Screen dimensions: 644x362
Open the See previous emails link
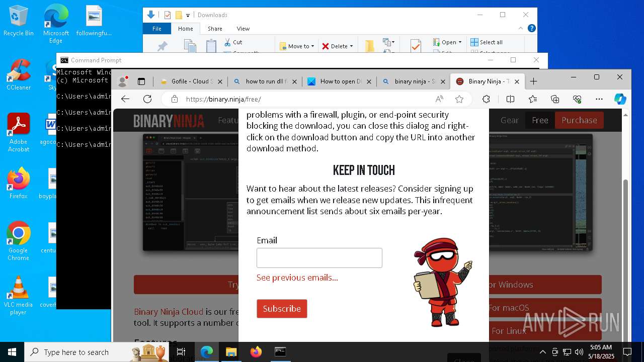297,278
